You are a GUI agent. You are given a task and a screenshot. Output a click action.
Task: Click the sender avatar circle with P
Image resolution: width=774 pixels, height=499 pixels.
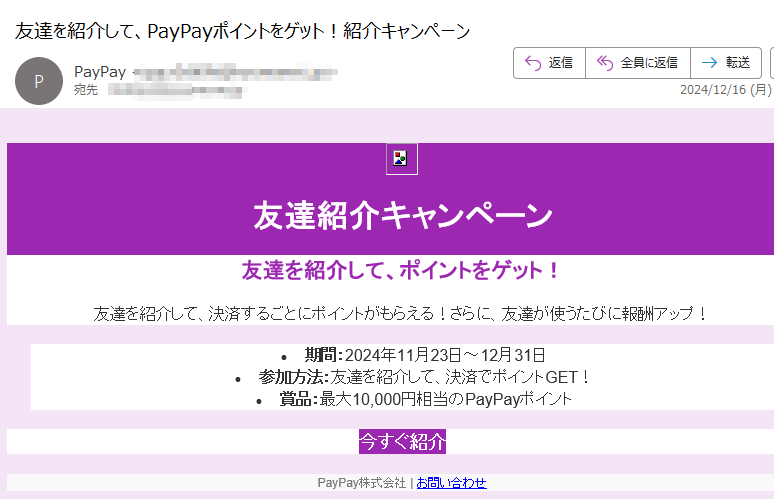39,81
